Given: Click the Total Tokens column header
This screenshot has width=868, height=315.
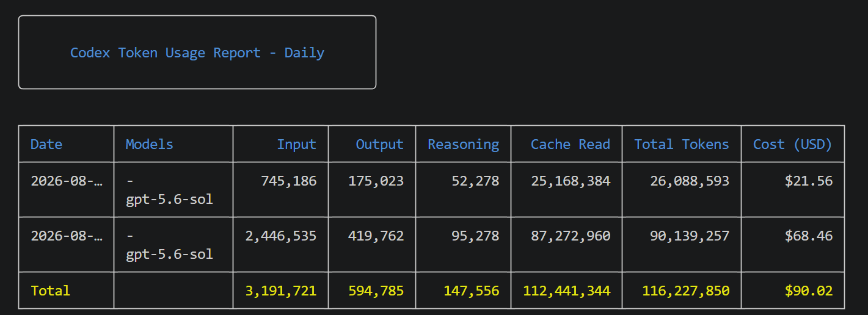Looking at the screenshot, I should pyautogui.click(x=682, y=144).
